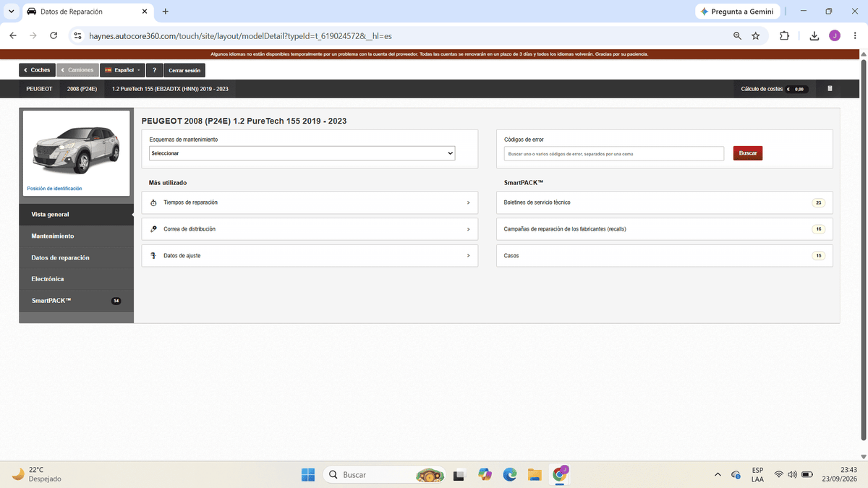The width and height of the screenshot is (868, 488).
Task: Click the Camiones button
Action: [x=77, y=70]
